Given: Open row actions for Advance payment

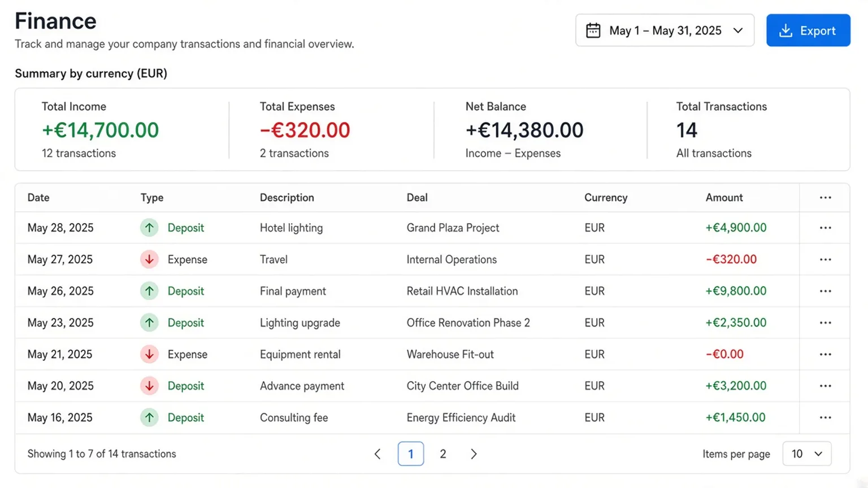Looking at the screenshot, I should point(825,386).
